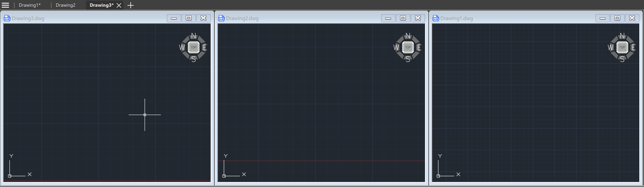The image size is (644, 187).
Task: Click the DWG icon in Drawing1.dwg window
Action: click(435, 18)
